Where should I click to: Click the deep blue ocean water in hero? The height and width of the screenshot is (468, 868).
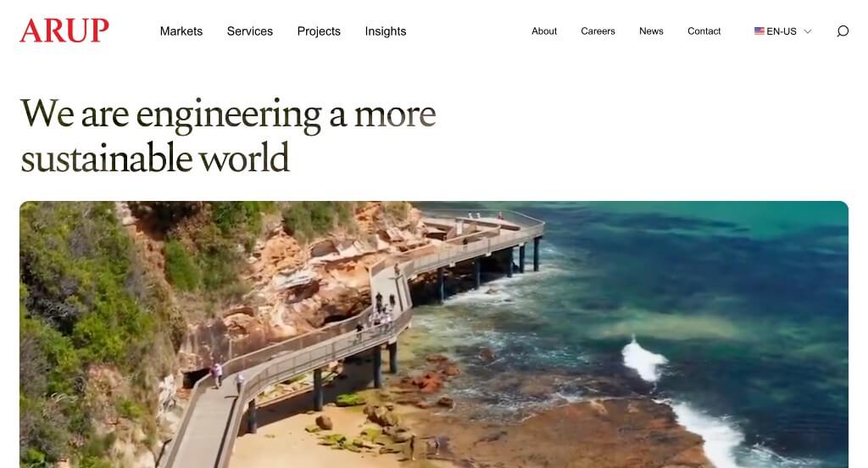pyautogui.click(x=720, y=260)
